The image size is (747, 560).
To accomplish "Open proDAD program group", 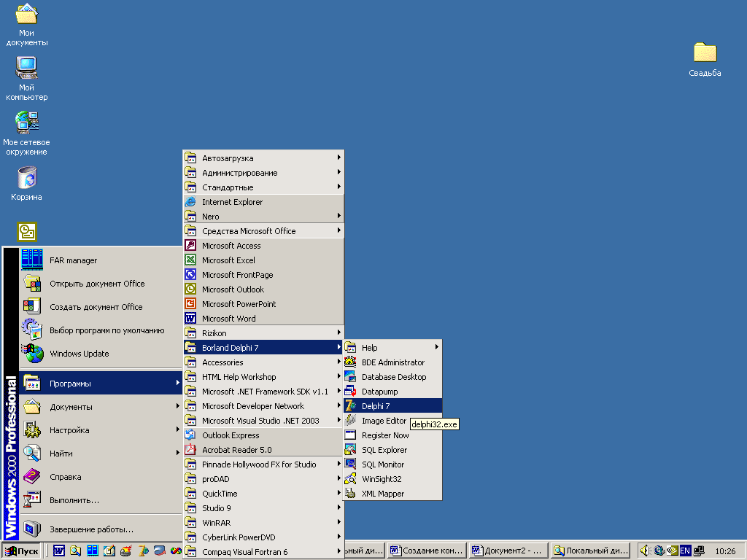I will 263,479.
